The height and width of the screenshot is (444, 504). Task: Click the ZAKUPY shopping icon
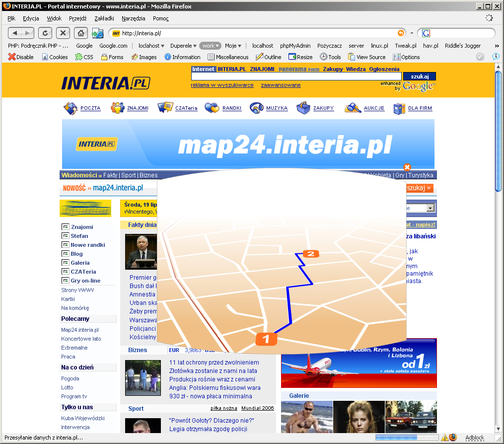coord(303,108)
